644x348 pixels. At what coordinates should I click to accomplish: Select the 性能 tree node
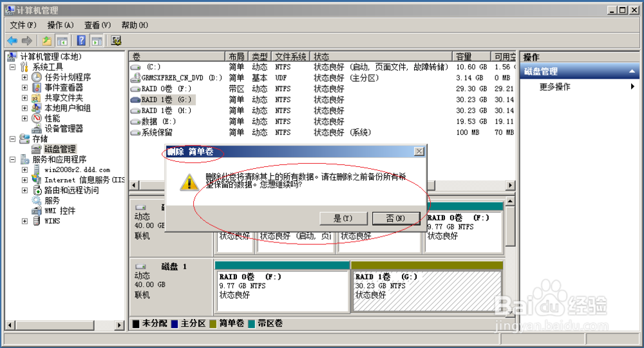tap(52, 118)
